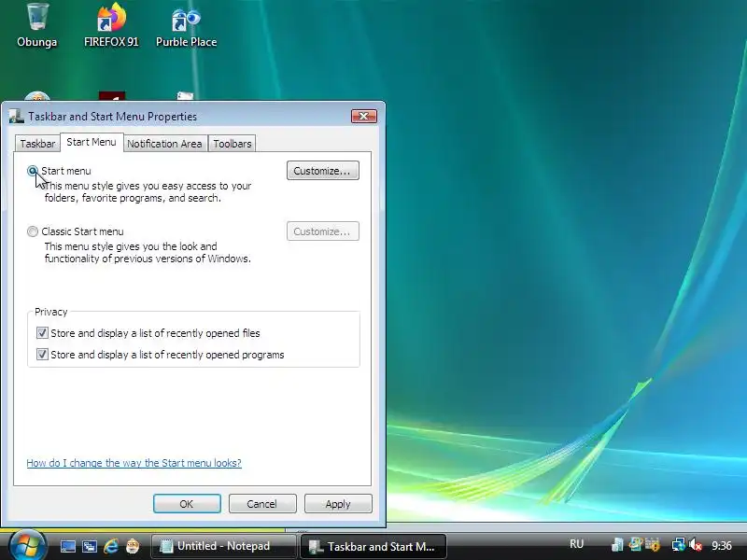747x560 pixels.
Task: Open the Notification Area tab
Action: point(164,144)
